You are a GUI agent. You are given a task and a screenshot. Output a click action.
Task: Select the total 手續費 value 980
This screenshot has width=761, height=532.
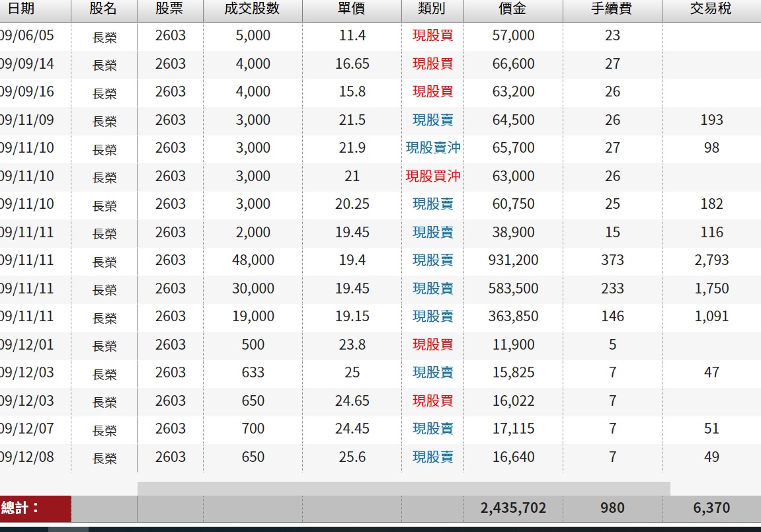[612, 508]
